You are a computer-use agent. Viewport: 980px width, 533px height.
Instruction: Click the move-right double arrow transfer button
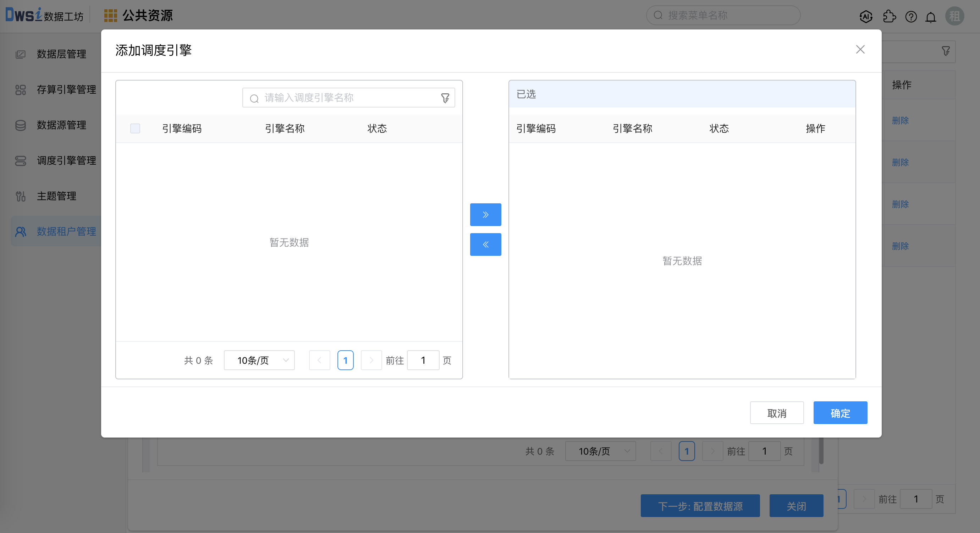coord(485,215)
